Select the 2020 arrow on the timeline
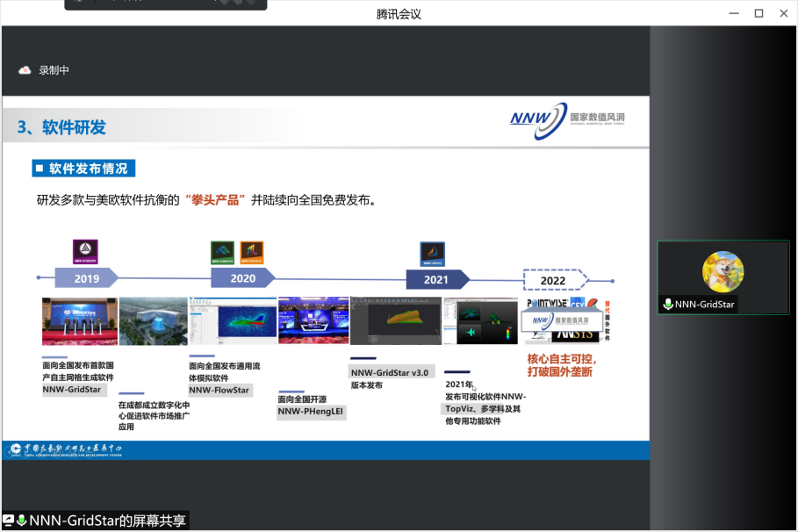Viewport: 798px width, 532px height. 243,278
